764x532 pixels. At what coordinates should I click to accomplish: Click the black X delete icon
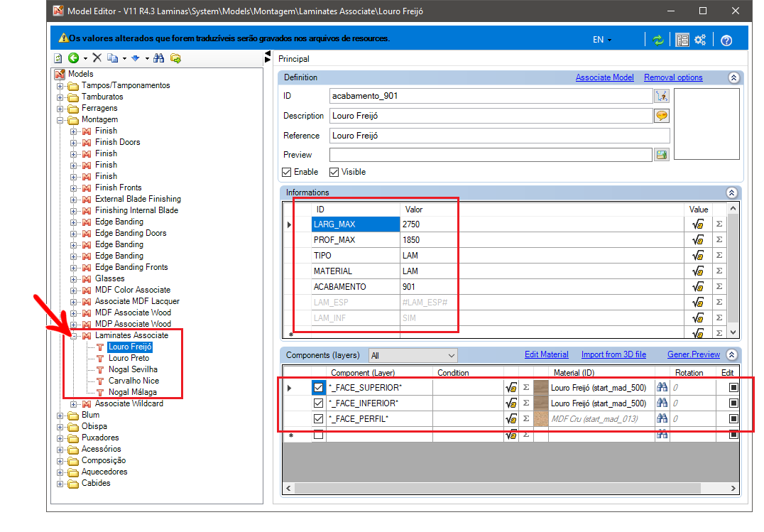point(97,58)
